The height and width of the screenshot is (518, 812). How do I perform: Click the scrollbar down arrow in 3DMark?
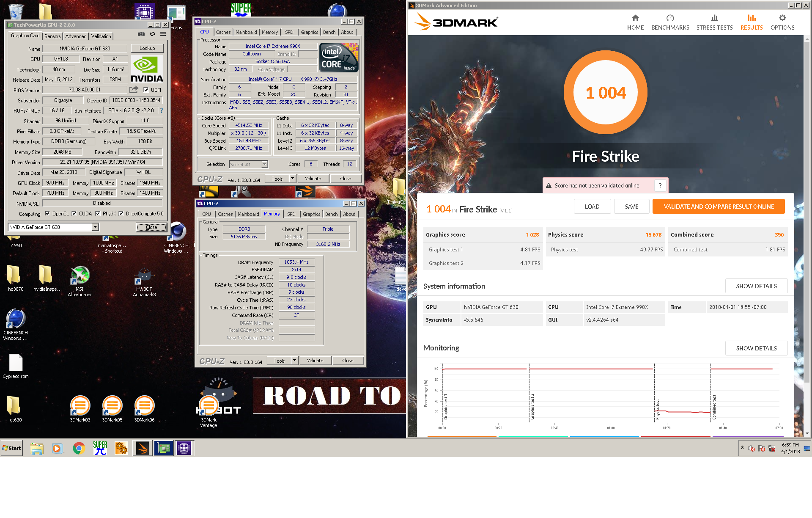pos(807,433)
